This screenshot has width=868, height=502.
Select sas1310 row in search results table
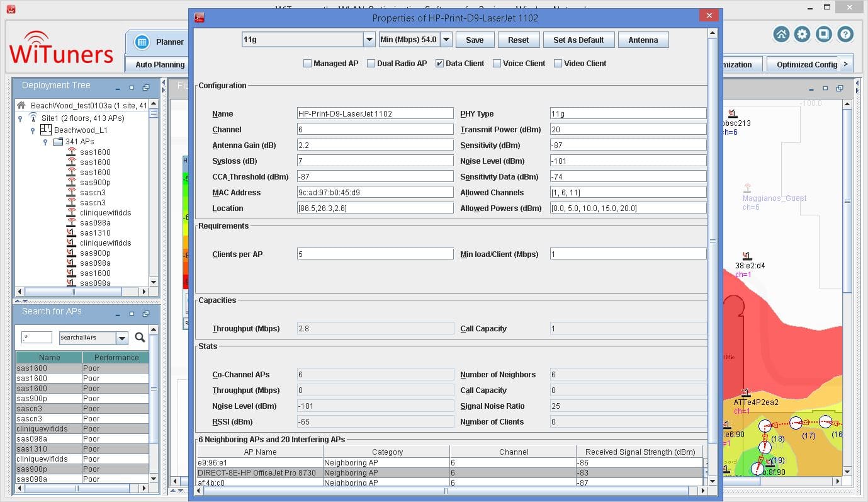(82, 448)
